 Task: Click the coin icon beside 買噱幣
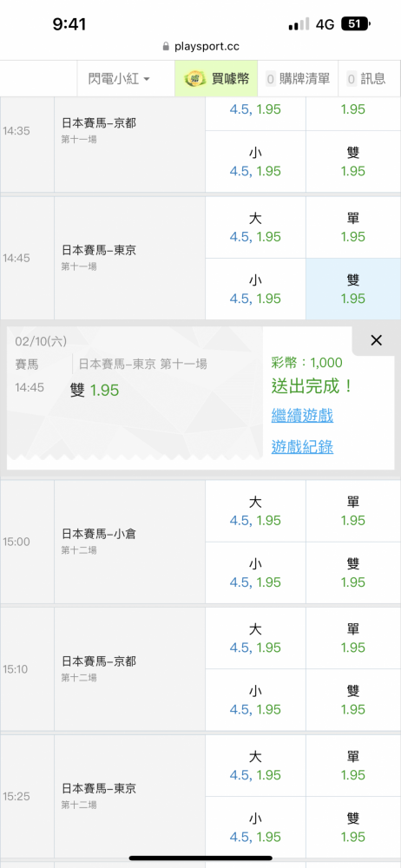[x=195, y=79]
